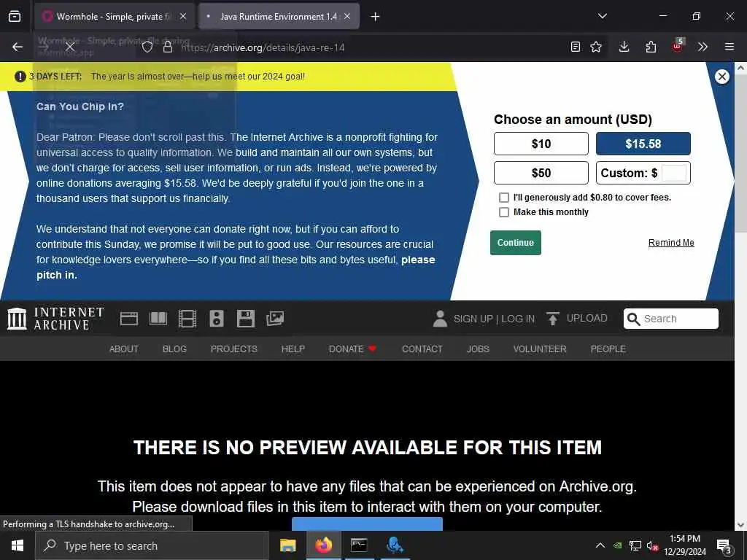This screenshot has width=747, height=560.
Task: Click the UPLOAD link
Action: coord(577,318)
